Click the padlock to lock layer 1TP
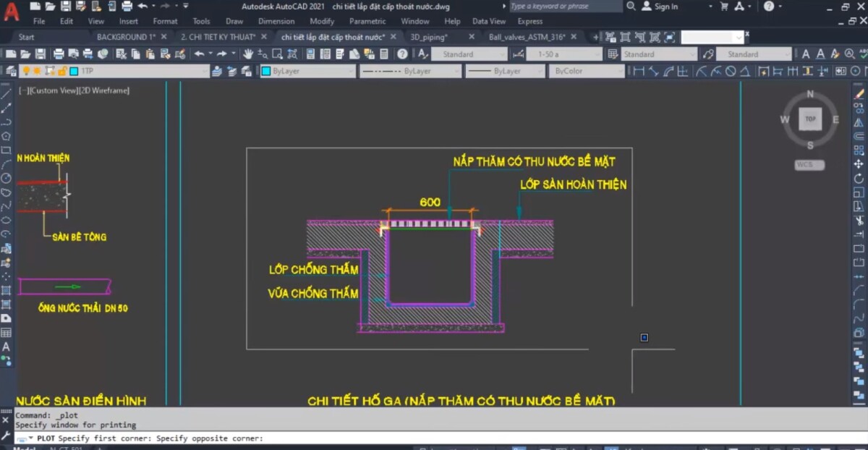The image size is (868, 450). point(61,70)
